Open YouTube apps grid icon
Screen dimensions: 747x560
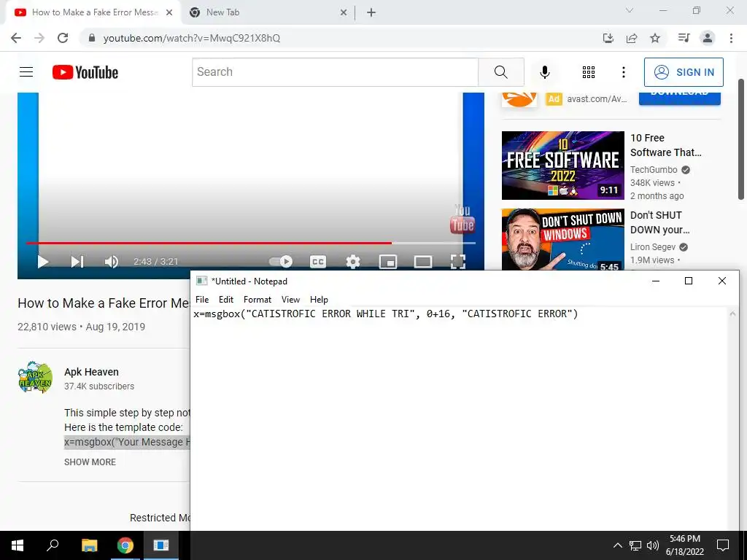tap(589, 72)
